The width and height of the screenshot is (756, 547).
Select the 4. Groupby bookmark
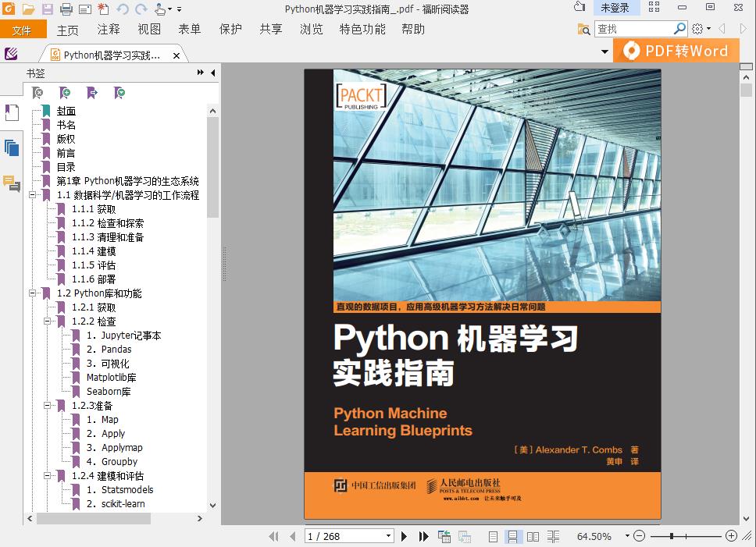pos(112,461)
